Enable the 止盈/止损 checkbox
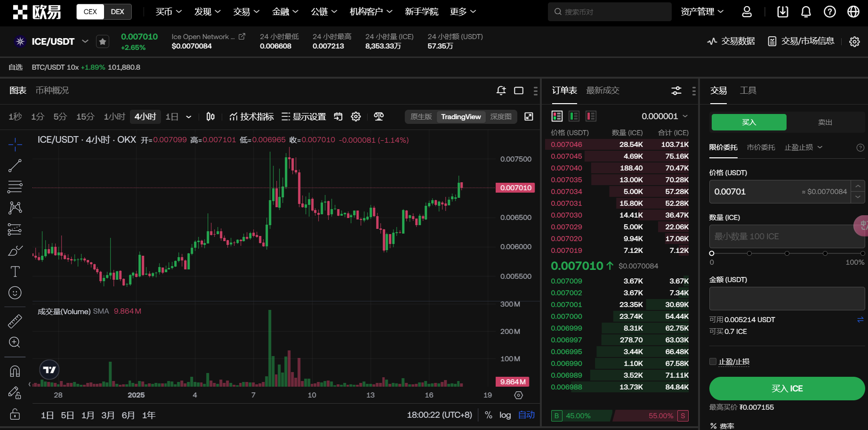 (713, 362)
